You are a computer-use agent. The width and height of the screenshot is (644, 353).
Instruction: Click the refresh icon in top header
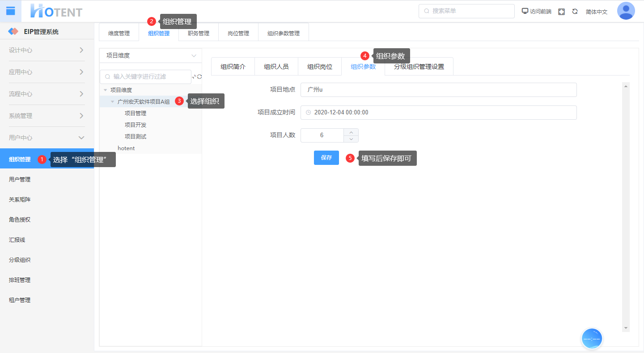coord(575,12)
